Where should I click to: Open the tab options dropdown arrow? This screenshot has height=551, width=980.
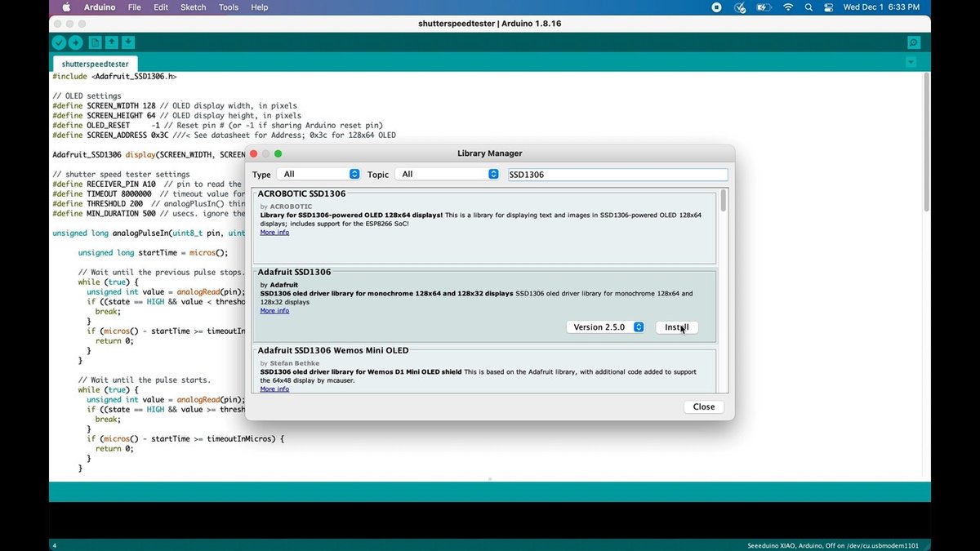coord(911,63)
